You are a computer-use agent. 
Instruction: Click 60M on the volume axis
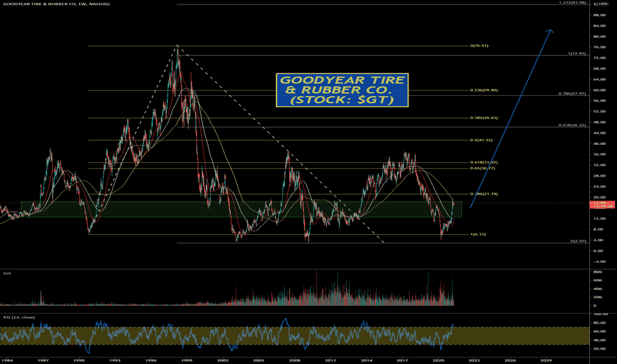click(x=598, y=280)
